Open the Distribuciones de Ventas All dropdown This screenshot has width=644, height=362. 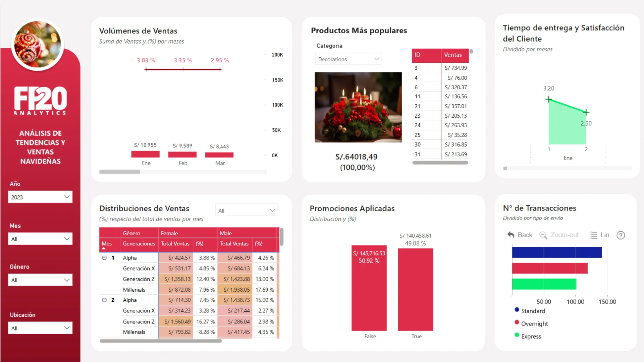(x=247, y=210)
